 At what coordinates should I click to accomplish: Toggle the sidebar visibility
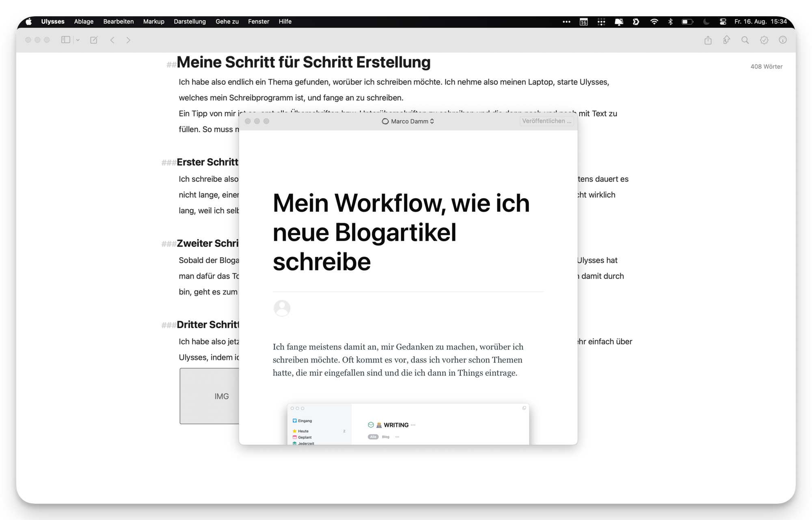pyautogui.click(x=65, y=40)
